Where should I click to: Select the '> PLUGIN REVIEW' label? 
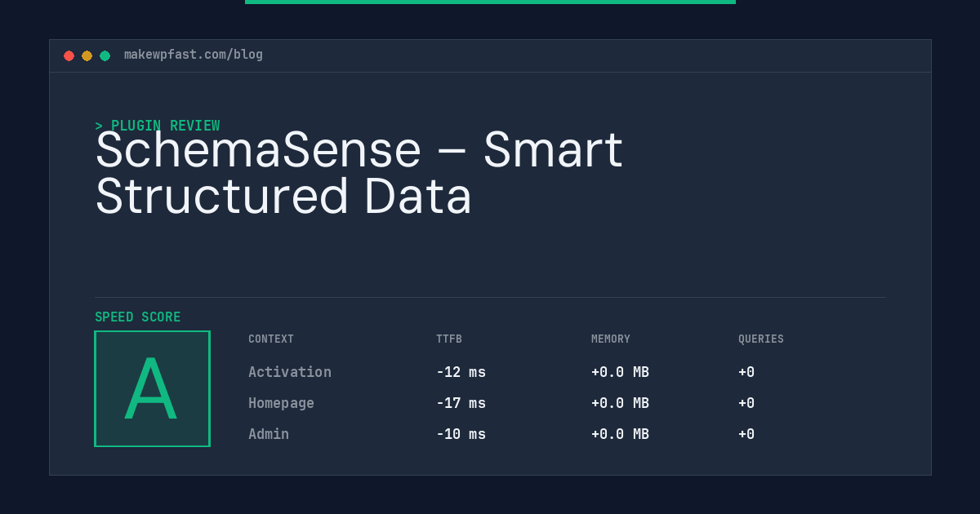point(158,126)
